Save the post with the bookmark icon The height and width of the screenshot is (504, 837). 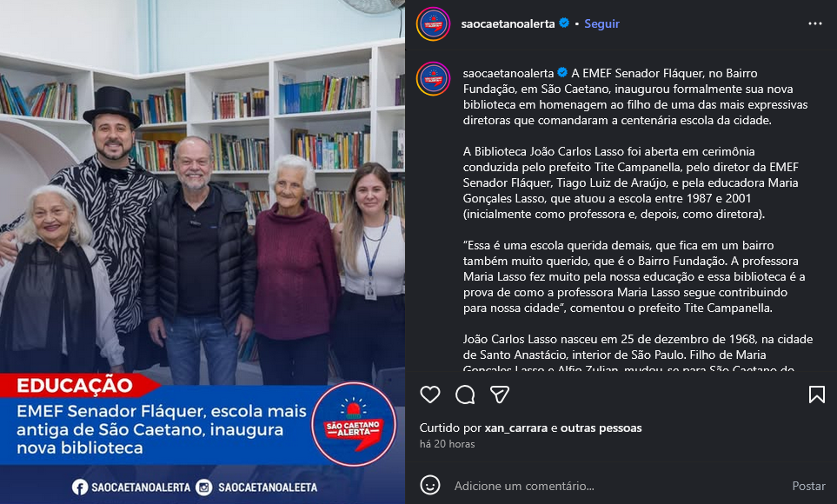point(817,395)
